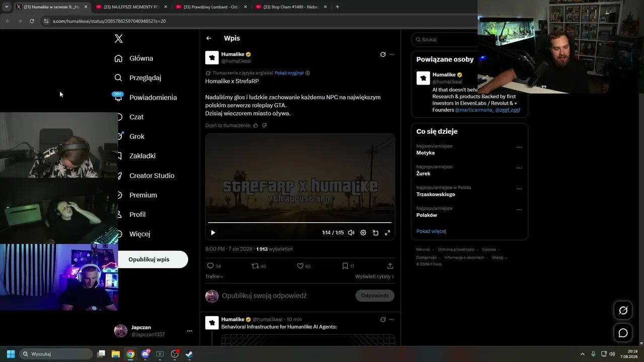Viewport: 644px width, 362px height.
Task: Share the post using the share icon
Action: point(390,266)
